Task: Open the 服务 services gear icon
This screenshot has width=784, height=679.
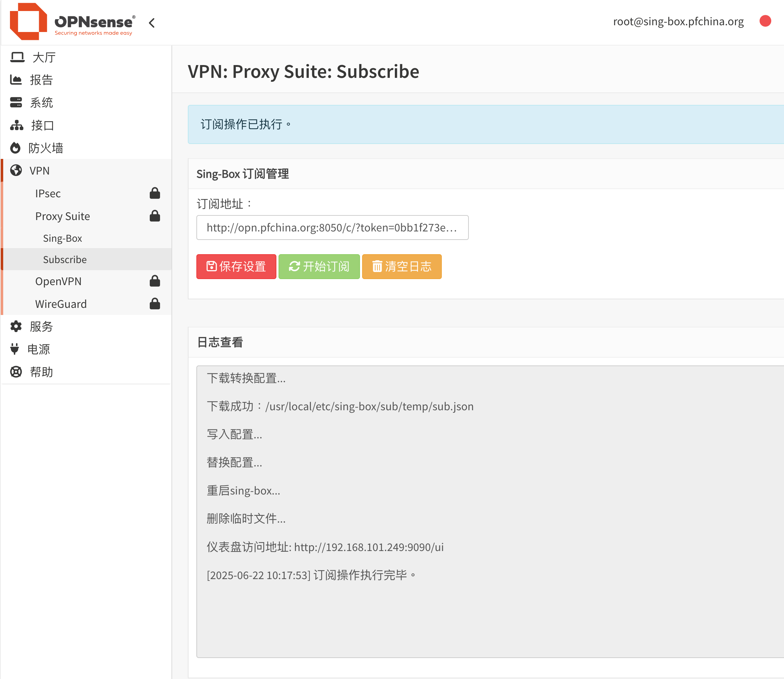Action: pos(16,326)
